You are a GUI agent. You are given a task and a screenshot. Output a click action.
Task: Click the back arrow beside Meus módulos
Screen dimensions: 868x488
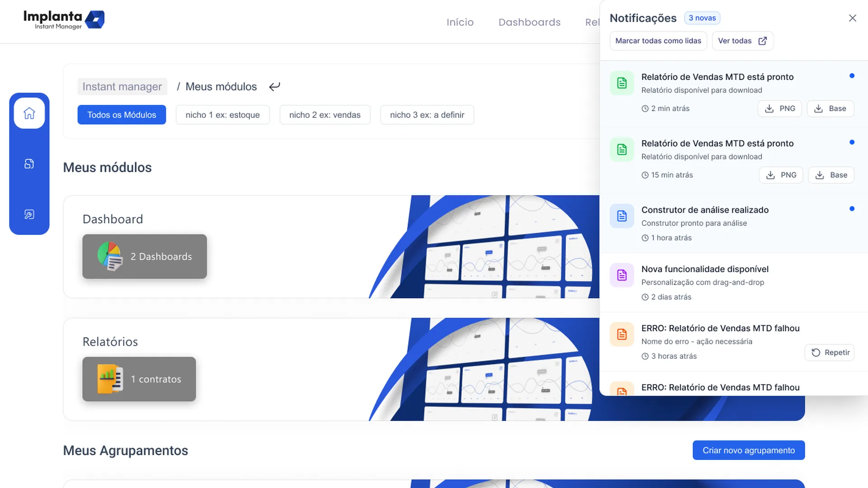[274, 86]
